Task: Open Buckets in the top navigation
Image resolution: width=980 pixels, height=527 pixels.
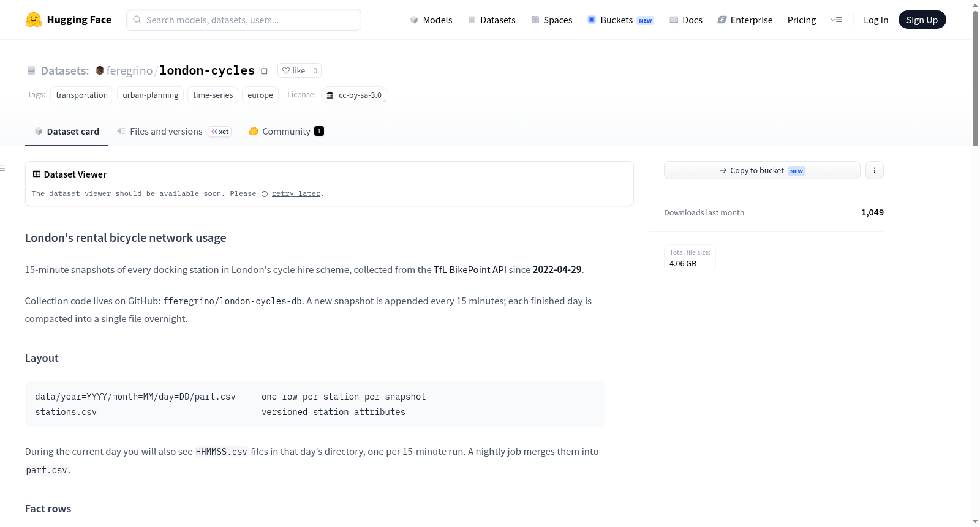Action: click(x=620, y=20)
